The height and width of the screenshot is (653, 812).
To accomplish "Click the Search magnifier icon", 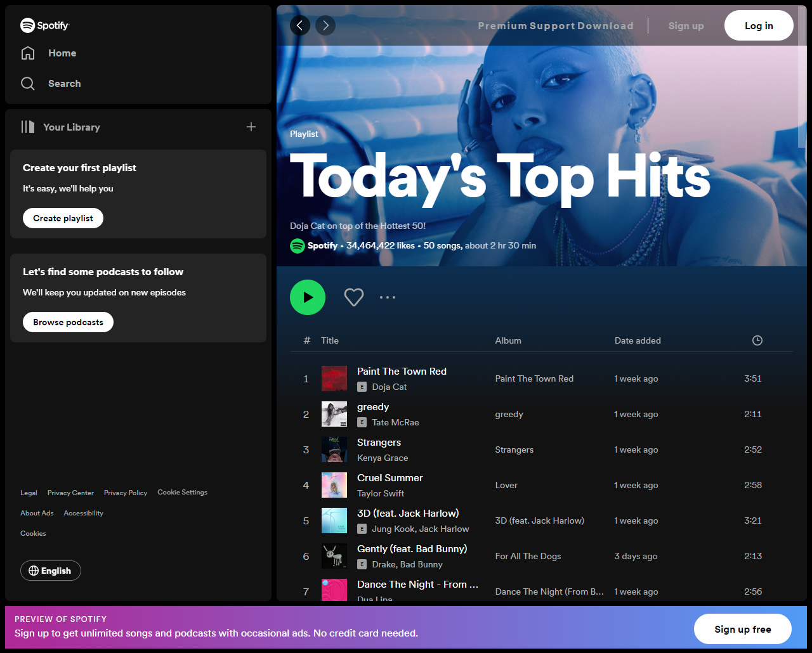I will coord(28,84).
